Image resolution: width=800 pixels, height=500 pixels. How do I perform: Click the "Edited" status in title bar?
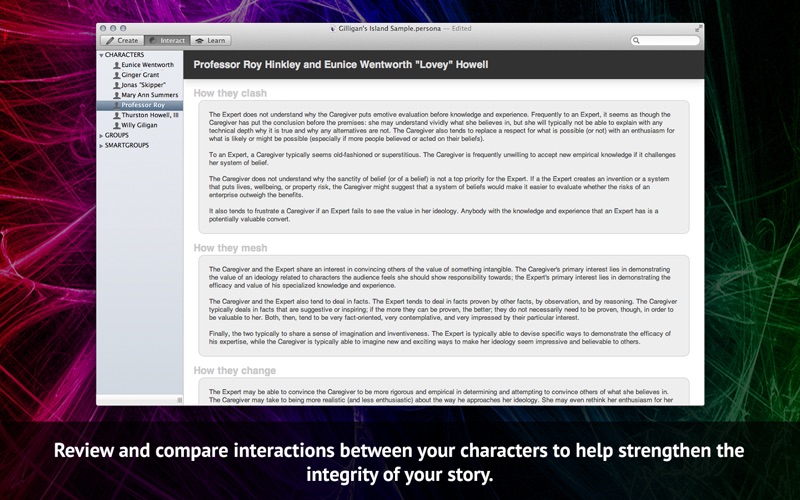click(x=461, y=29)
